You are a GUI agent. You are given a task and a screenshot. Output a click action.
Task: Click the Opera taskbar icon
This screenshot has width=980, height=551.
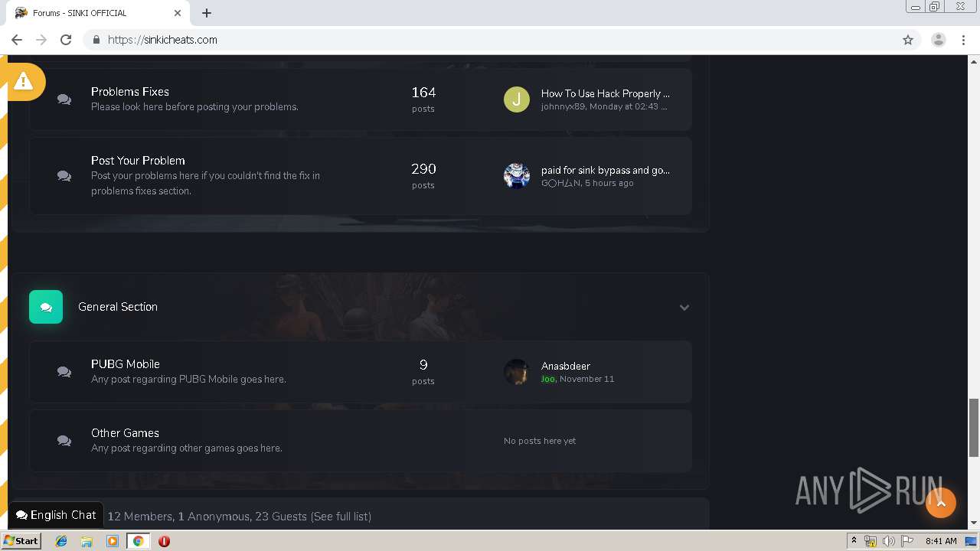point(164,541)
